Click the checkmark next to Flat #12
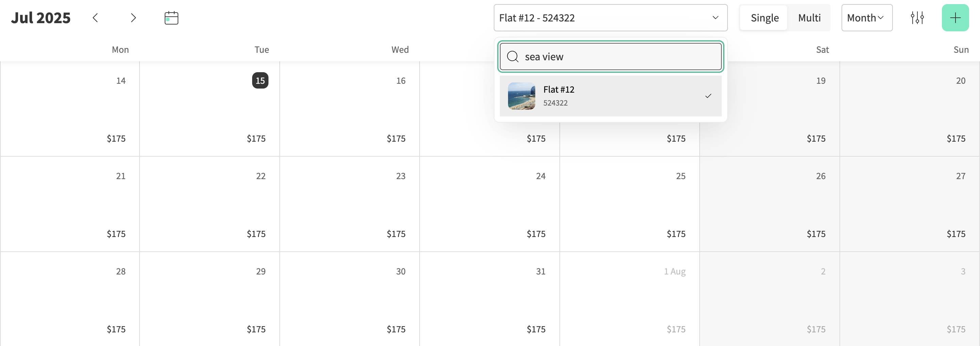Image resolution: width=980 pixels, height=346 pixels. (x=708, y=96)
